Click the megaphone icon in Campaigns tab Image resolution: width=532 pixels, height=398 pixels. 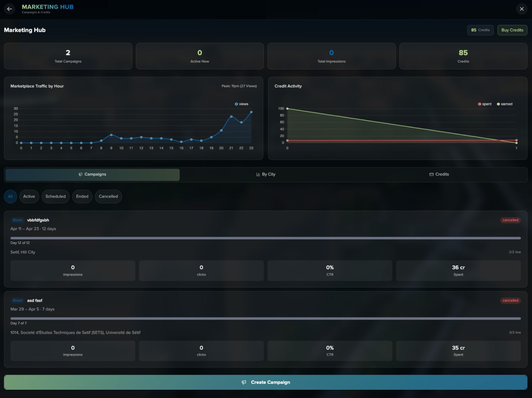(81, 174)
